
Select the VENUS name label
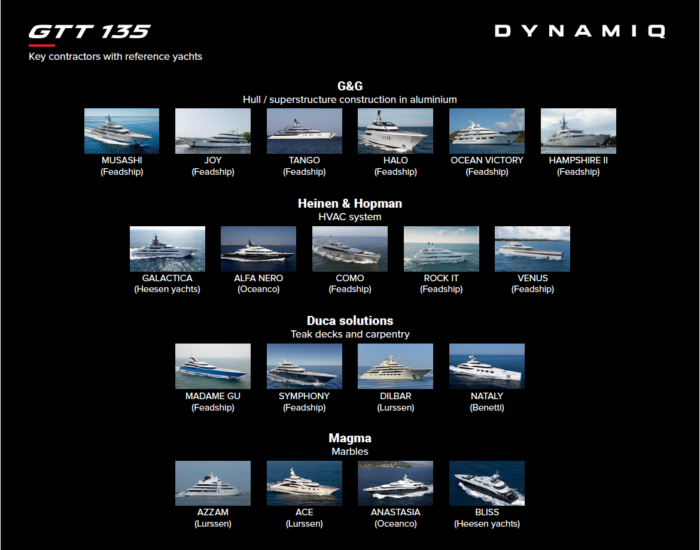click(533, 278)
